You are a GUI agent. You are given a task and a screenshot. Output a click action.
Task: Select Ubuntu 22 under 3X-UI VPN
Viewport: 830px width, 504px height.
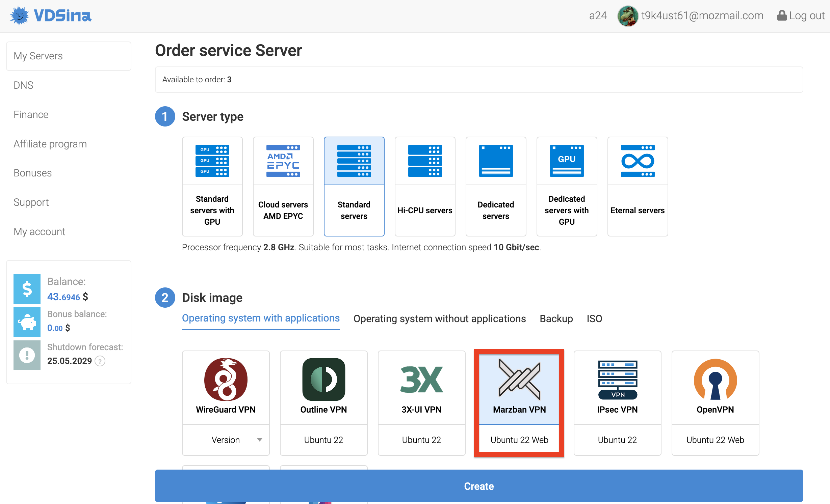tap(421, 440)
